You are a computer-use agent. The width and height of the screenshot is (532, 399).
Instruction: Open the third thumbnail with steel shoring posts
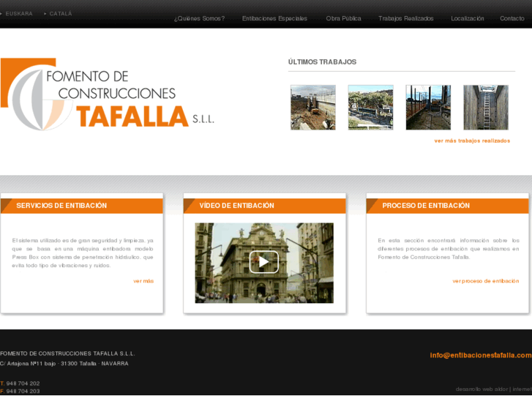[428, 108]
